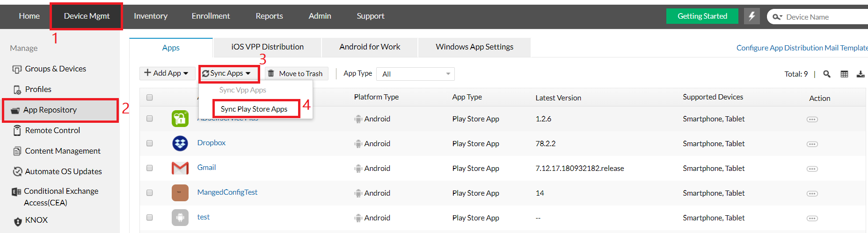Switch to the iOS VPP Distribution tab
The width and height of the screenshot is (868, 233).
click(x=267, y=47)
